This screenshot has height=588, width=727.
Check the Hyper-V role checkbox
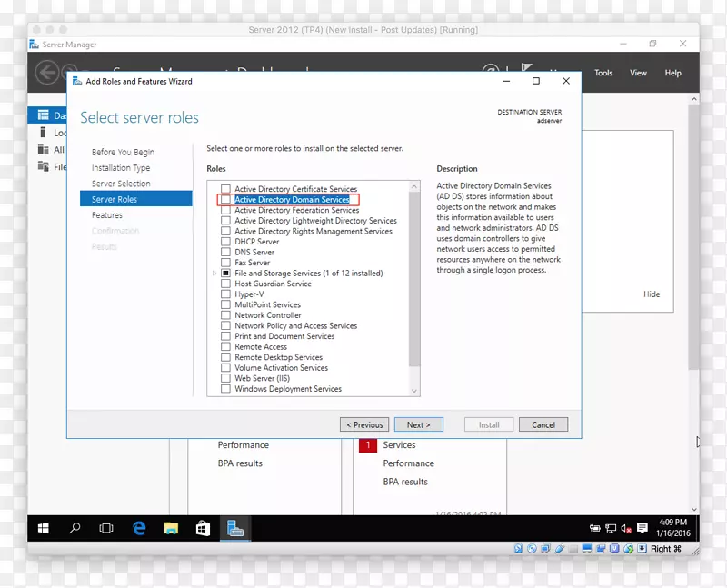[224, 294]
